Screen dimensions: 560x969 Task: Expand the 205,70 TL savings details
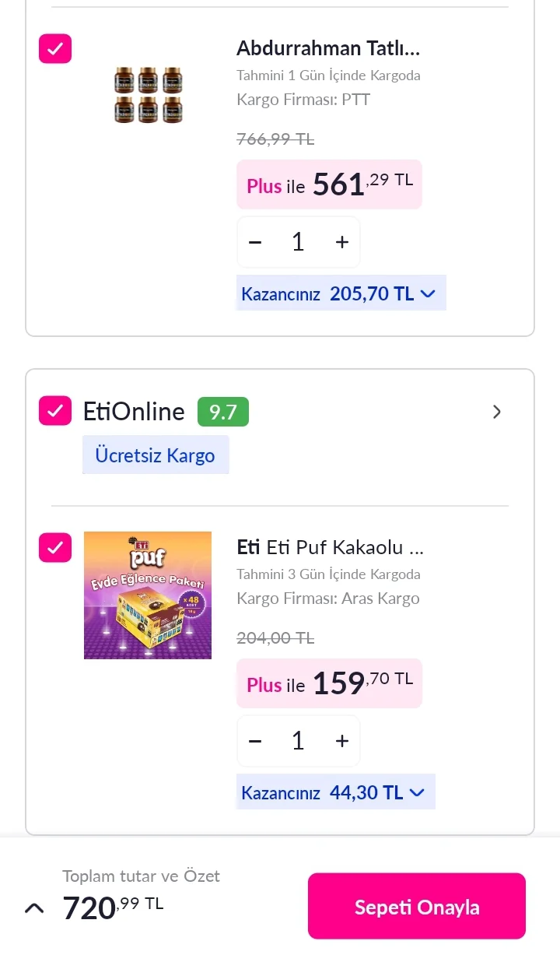(x=427, y=293)
